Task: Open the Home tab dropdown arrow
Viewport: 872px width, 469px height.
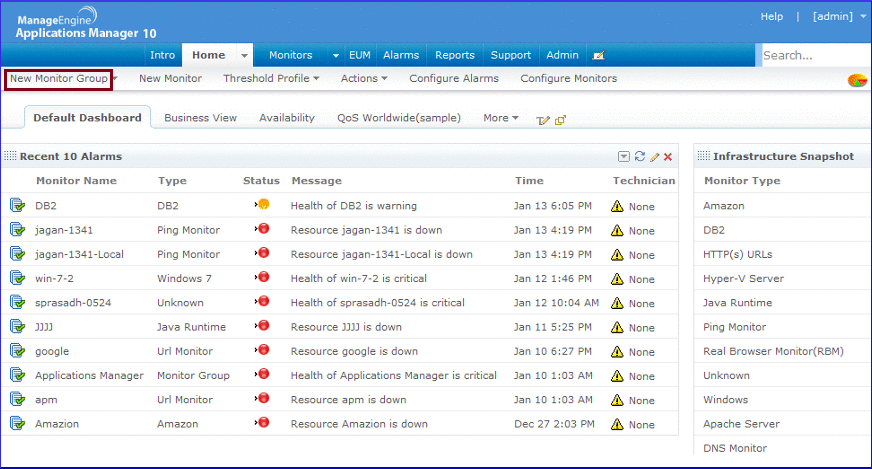Action: 244,56
